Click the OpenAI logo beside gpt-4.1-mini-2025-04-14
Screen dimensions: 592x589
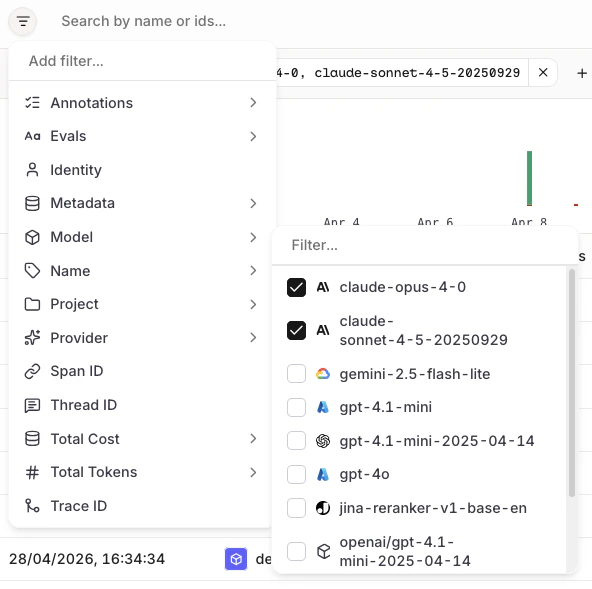[x=323, y=441]
